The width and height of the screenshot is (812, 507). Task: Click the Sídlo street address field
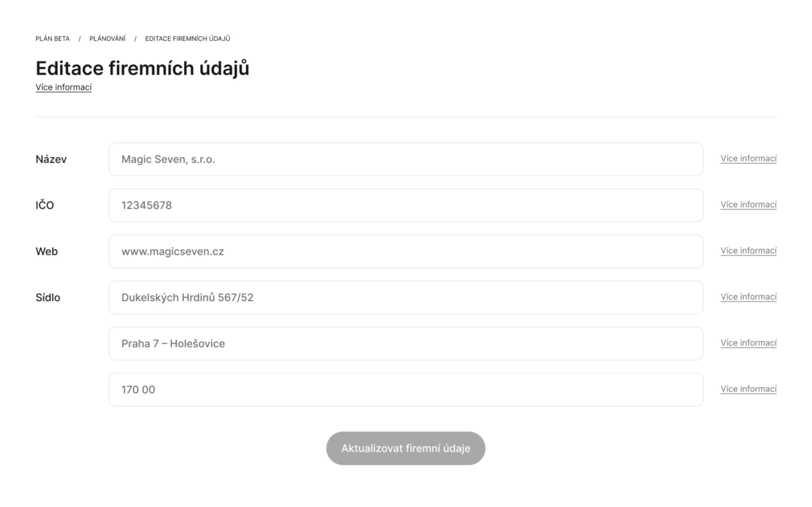click(x=406, y=298)
